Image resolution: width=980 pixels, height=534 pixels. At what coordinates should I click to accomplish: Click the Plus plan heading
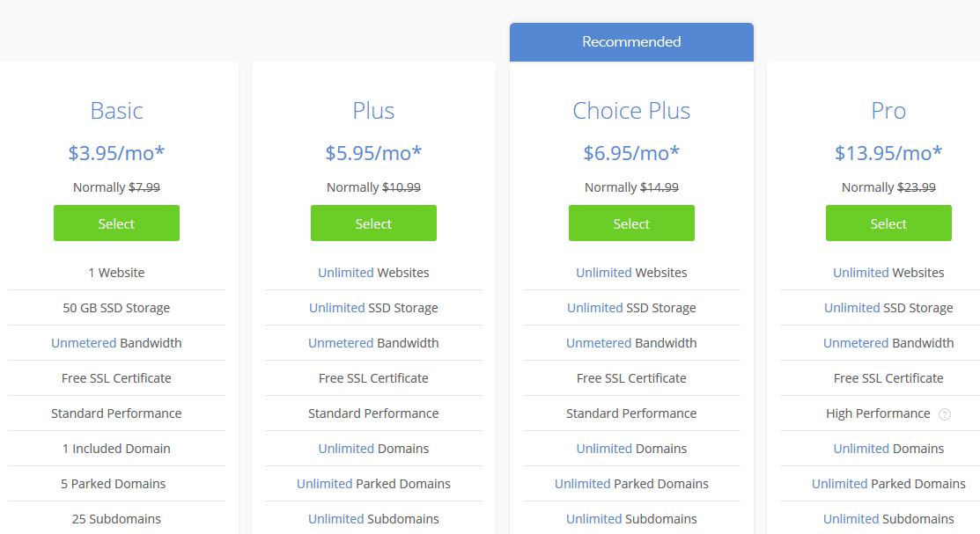[373, 111]
